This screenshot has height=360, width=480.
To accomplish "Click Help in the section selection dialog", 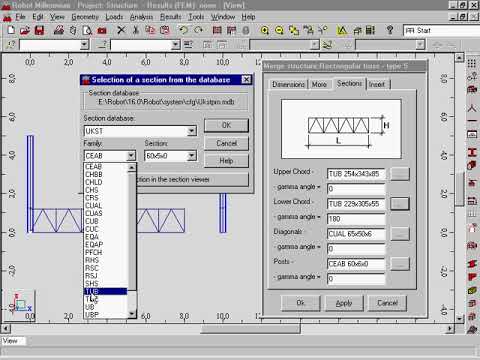I will (x=226, y=161).
